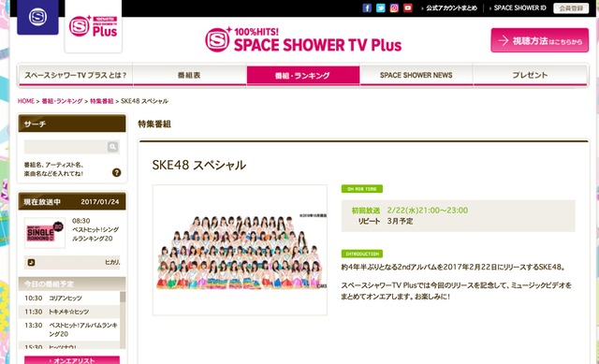
Task: Open the プレゼント tab
Action: (531, 75)
